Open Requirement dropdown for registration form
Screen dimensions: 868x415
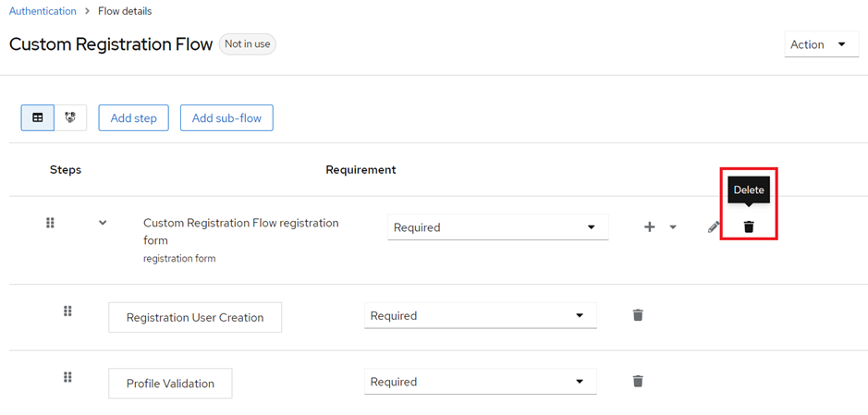tap(497, 226)
